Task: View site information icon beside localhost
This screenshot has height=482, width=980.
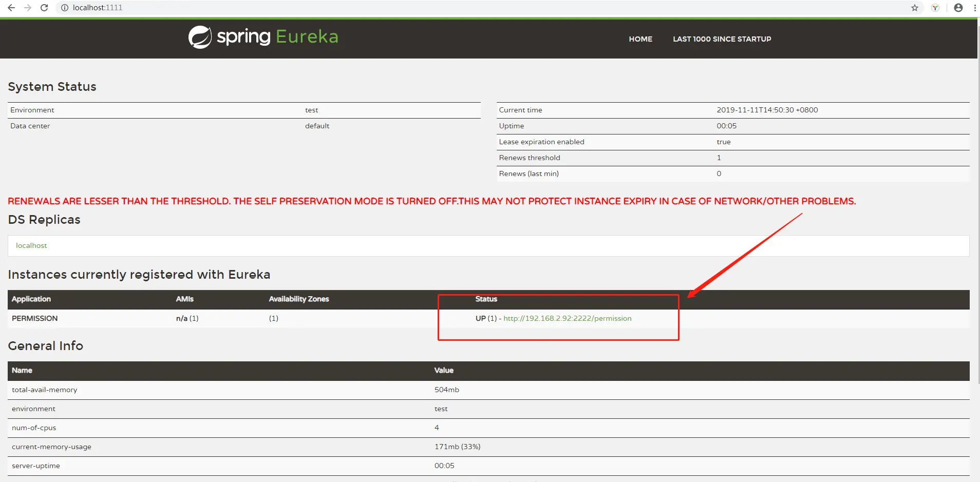Action: pos(65,8)
